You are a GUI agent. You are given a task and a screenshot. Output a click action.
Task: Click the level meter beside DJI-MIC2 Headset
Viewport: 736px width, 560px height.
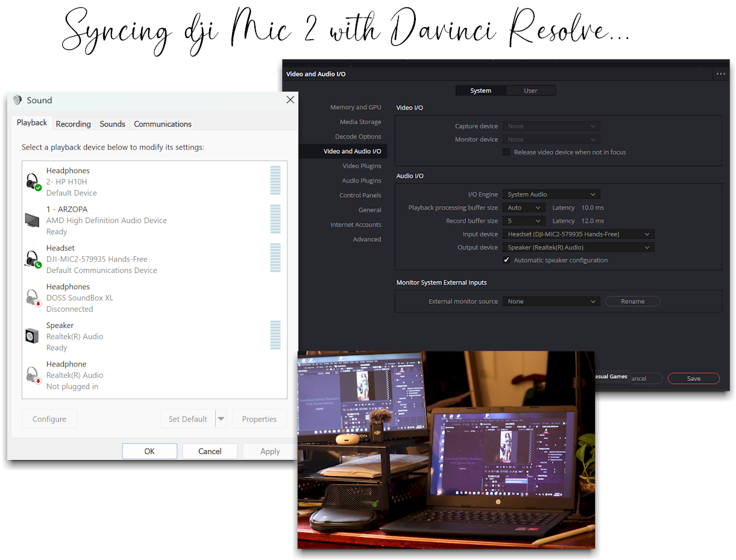[x=275, y=258]
